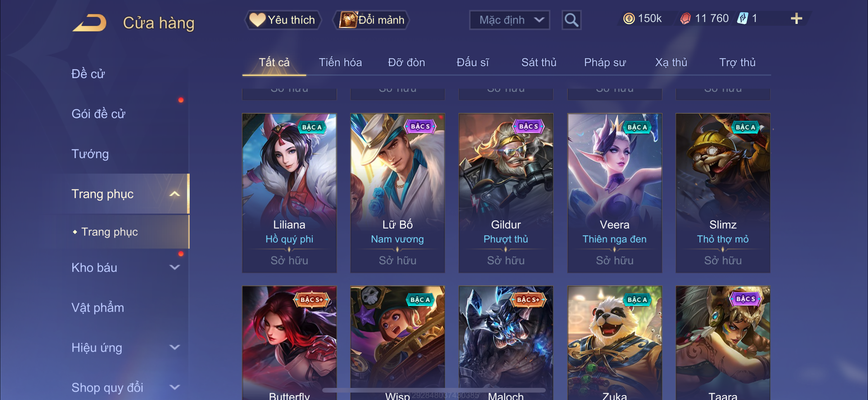Click the red ruby gem currency icon
This screenshot has width=868, height=400.
(x=685, y=19)
